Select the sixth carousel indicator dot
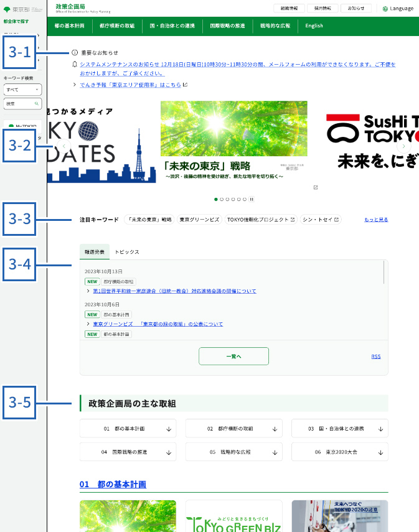Screen dimensions: 419x532 [x=245, y=199]
